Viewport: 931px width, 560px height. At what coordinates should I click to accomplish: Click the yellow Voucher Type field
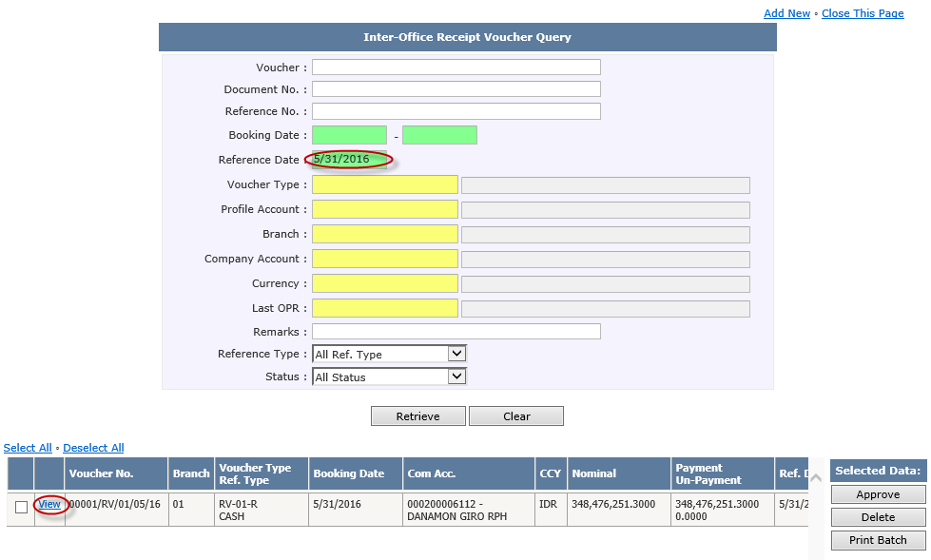pyautogui.click(x=384, y=184)
